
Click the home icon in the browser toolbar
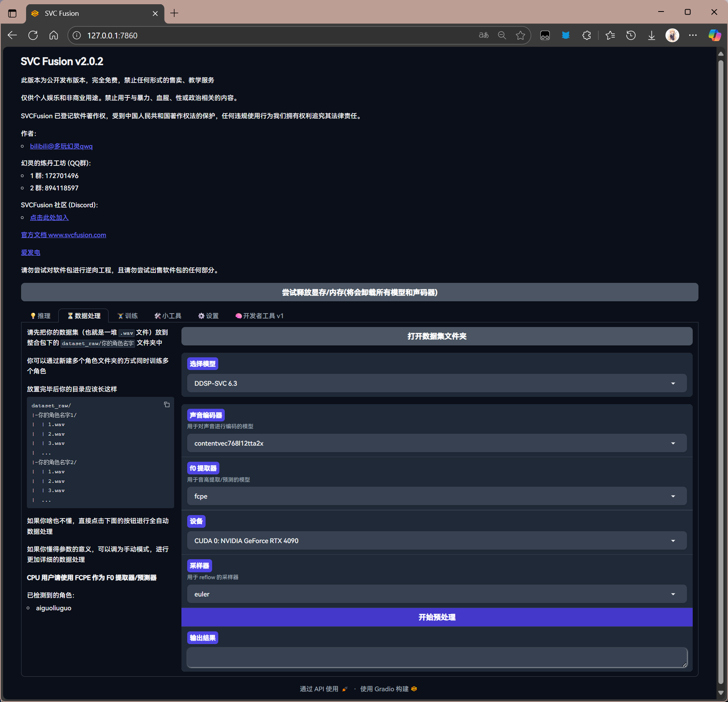(x=54, y=35)
